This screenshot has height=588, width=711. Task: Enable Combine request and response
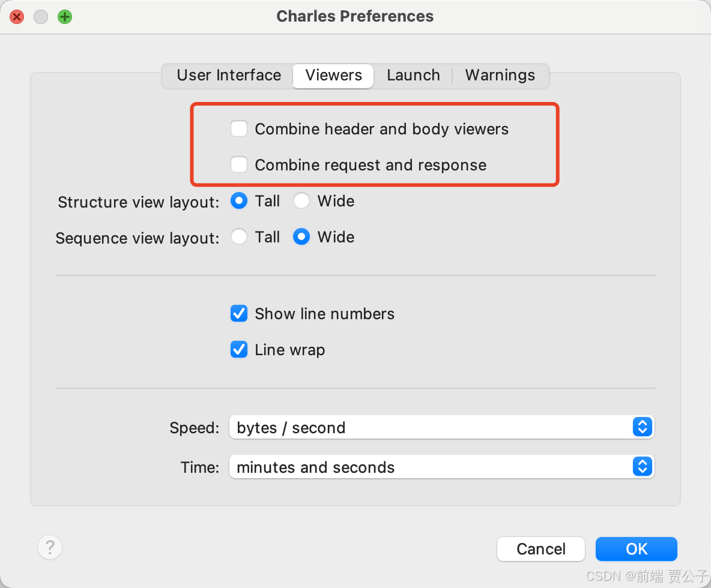click(239, 164)
